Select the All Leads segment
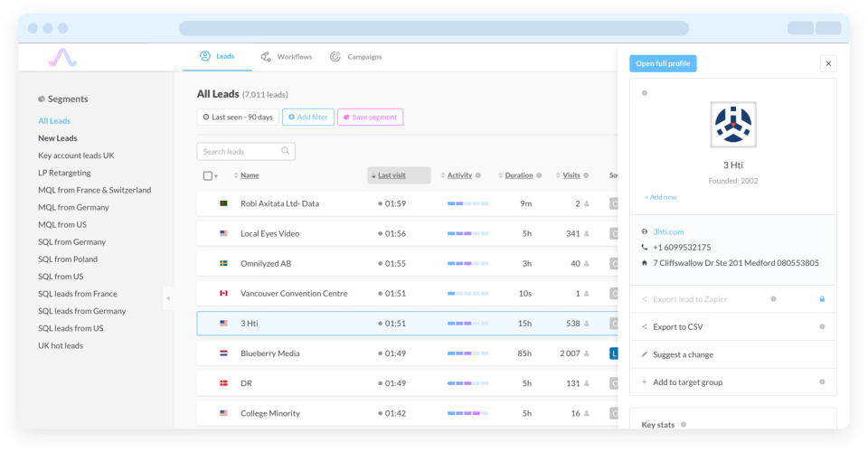 (x=54, y=120)
